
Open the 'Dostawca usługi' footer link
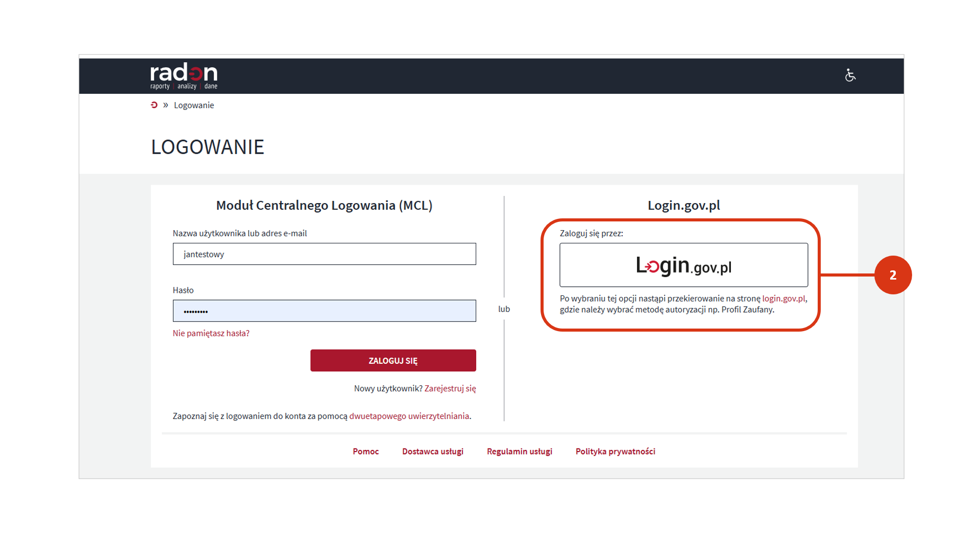pyautogui.click(x=432, y=451)
